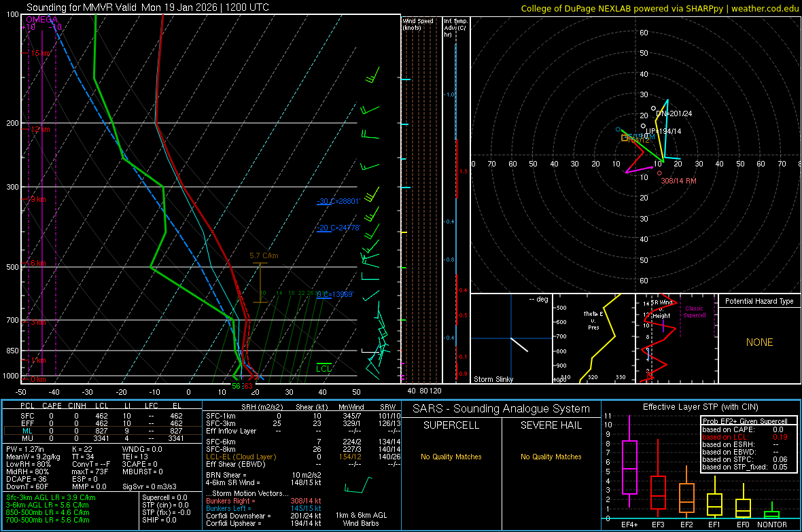Click the Theta-E v. Pres label
This screenshot has width=802, height=532.
tap(593, 320)
